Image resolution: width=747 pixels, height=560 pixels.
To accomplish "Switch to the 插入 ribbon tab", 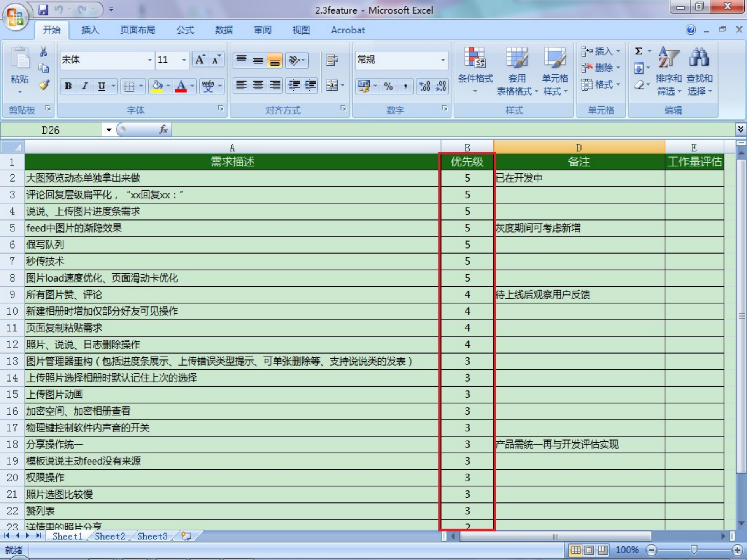I will coord(90,30).
